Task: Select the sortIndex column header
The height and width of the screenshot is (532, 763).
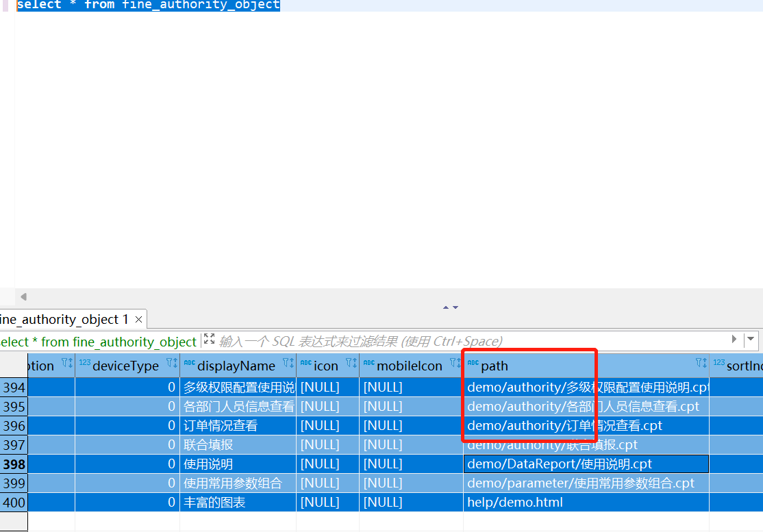Action: point(736,366)
